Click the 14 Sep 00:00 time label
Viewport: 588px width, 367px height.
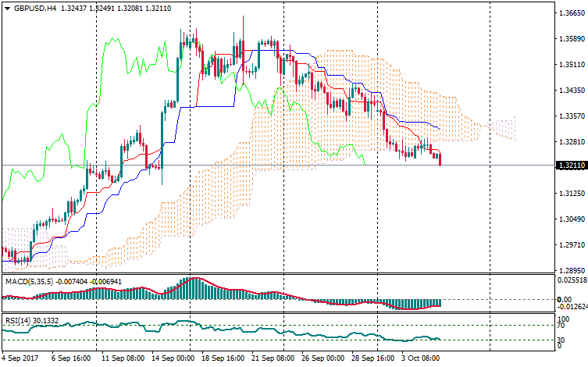click(172, 358)
